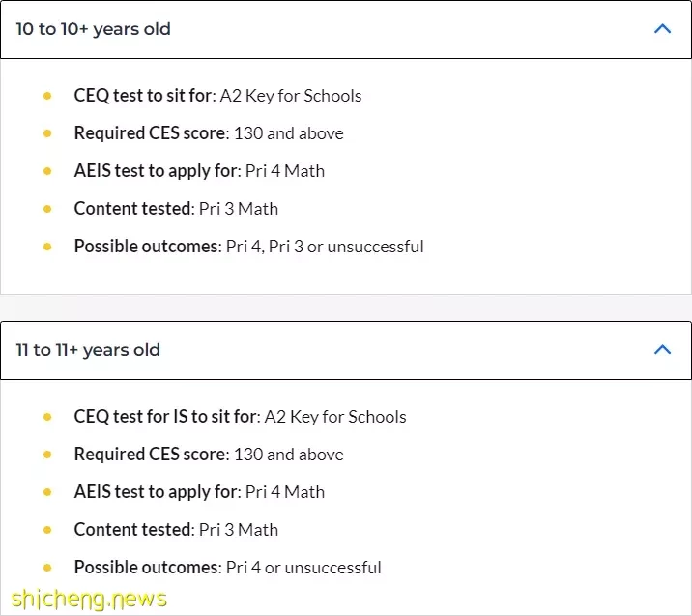Click the '10 to 10+ years old' heading text
Viewport: 692px width, 616px height.
pyautogui.click(x=93, y=29)
